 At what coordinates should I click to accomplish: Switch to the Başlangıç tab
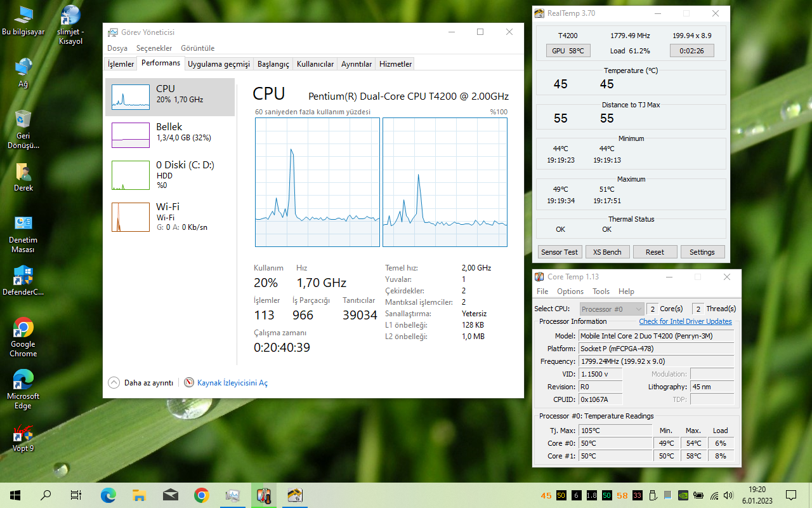273,64
